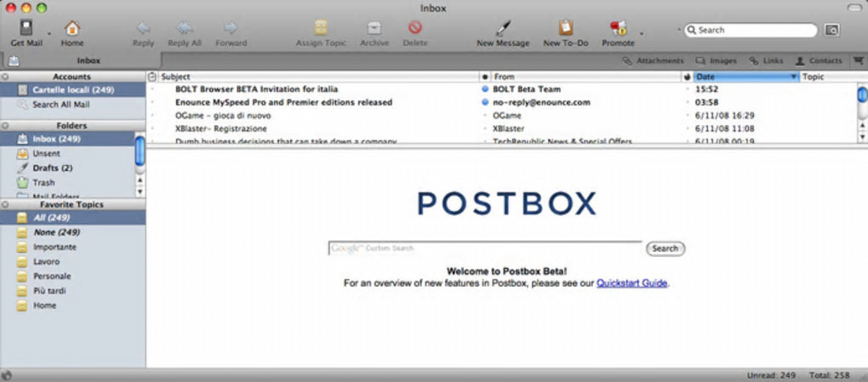
Task: Select the Cartelle locali account
Action: tap(72, 89)
